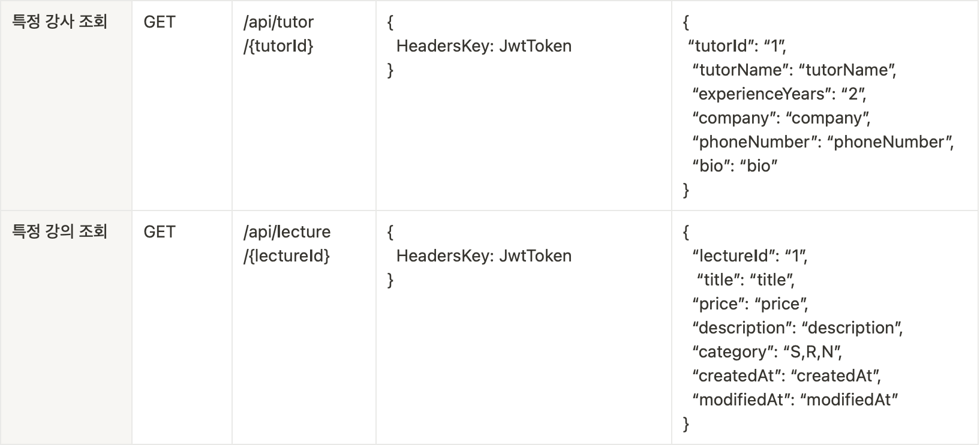The image size is (980, 445).
Task: Click HeadersKey: JwtToken in tutor request
Action: 484,46
